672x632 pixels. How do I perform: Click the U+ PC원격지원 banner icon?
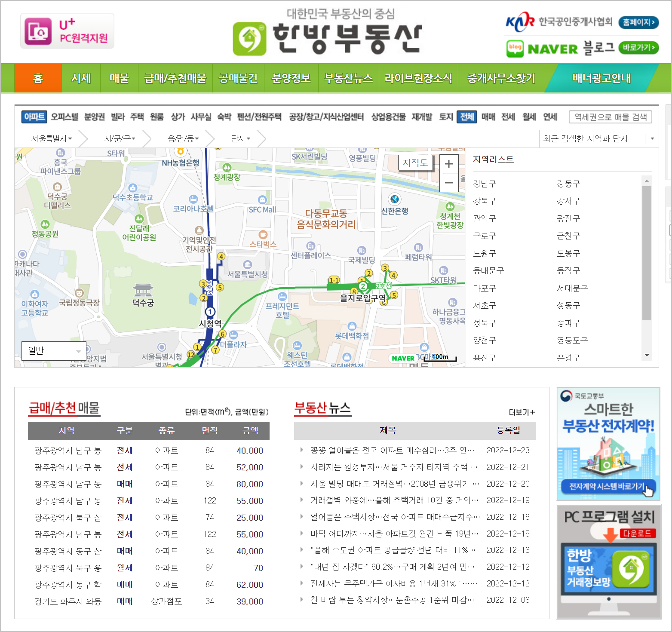[x=67, y=31]
